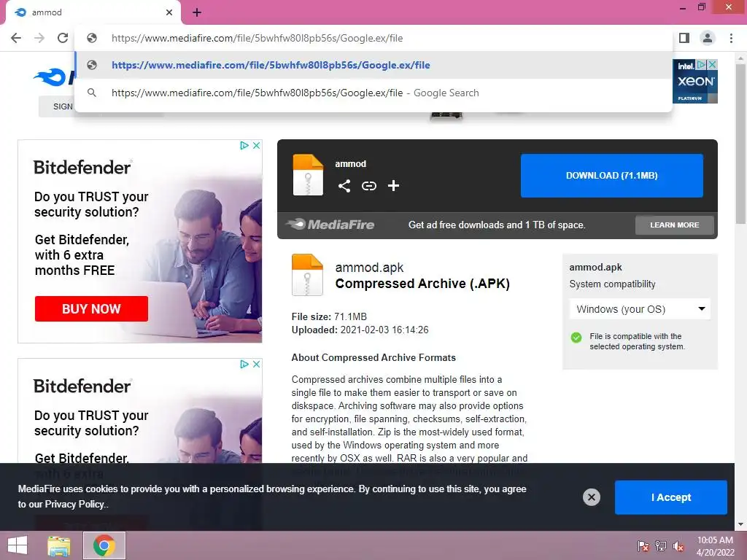Pick the Google Search suggestion for the URL

(373, 93)
